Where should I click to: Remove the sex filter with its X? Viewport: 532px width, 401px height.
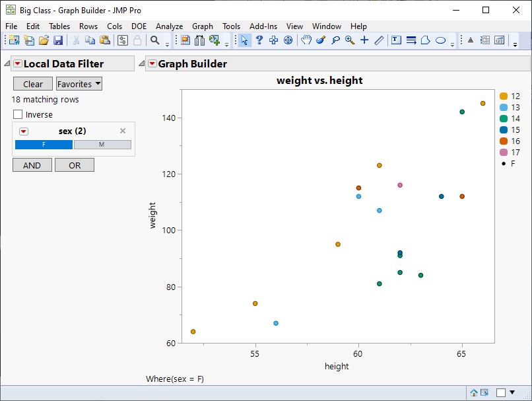123,131
